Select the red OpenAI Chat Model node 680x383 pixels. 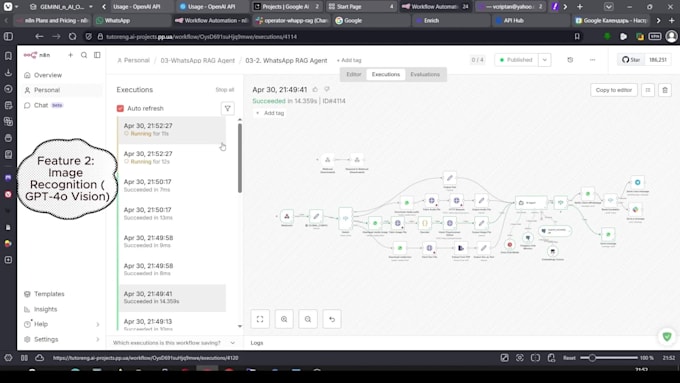(510, 245)
